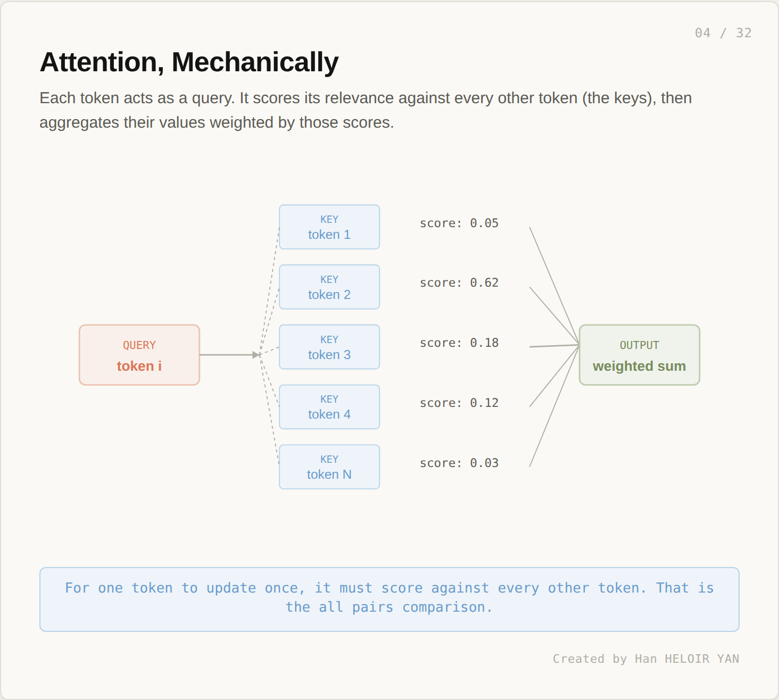The image size is (779, 700).
Task: Select the KEY token N box
Action: click(x=329, y=467)
